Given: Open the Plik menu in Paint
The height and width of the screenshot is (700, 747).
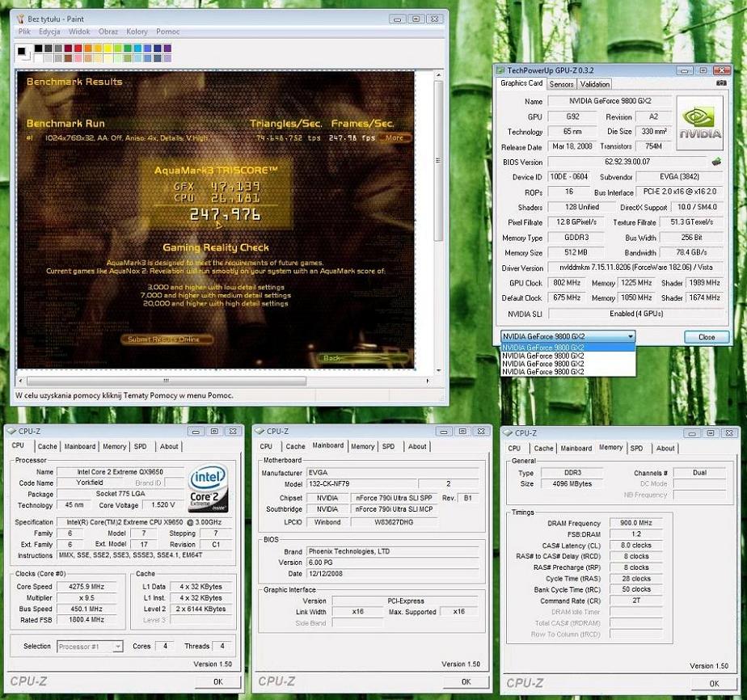Looking at the screenshot, I should click(x=24, y=32).
